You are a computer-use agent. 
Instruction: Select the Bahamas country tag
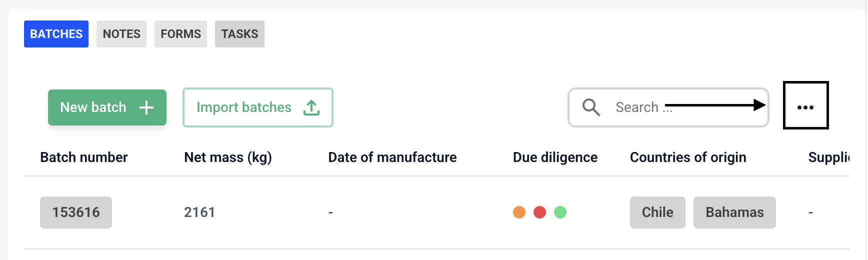tap(734, 212)
